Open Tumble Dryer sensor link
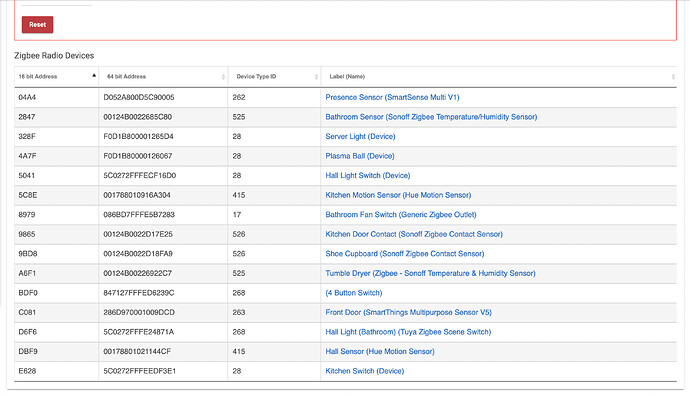The width and height of the screenshot is (690, 396). point(430,273)
